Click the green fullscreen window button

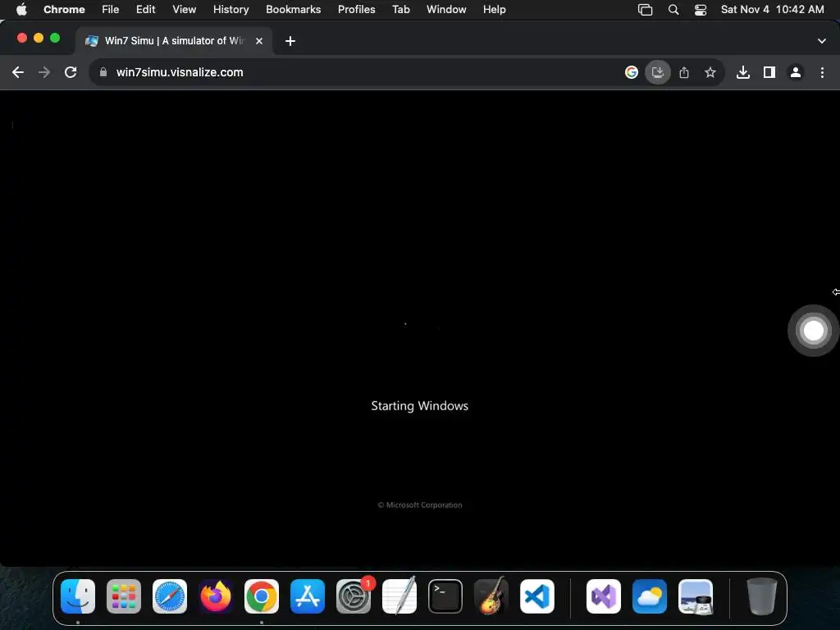55,38
